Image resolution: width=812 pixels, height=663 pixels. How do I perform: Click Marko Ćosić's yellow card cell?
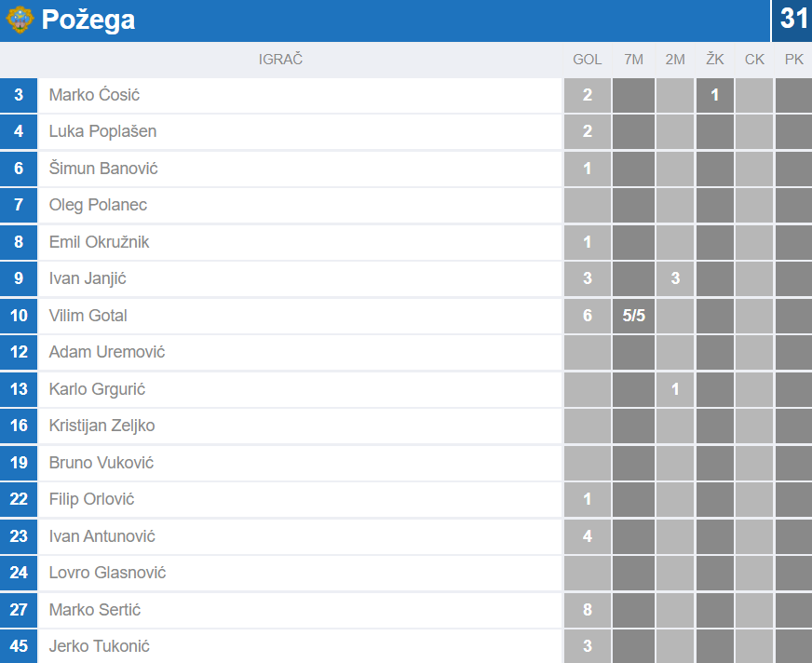[x=714, y=95]
